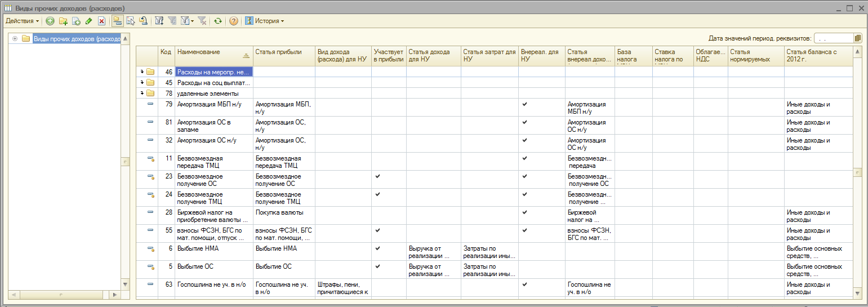Screen dimensions: 868x307
Task: Toggle 'Участвует в прибыли' check for Выбытие НМА
Action: pos(377,248)
